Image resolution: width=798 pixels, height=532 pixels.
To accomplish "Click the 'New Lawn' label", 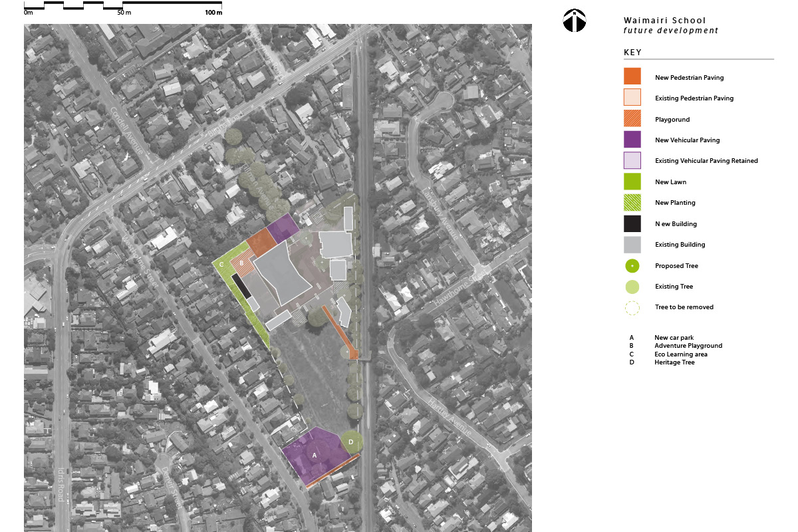I will click(670, 182).
